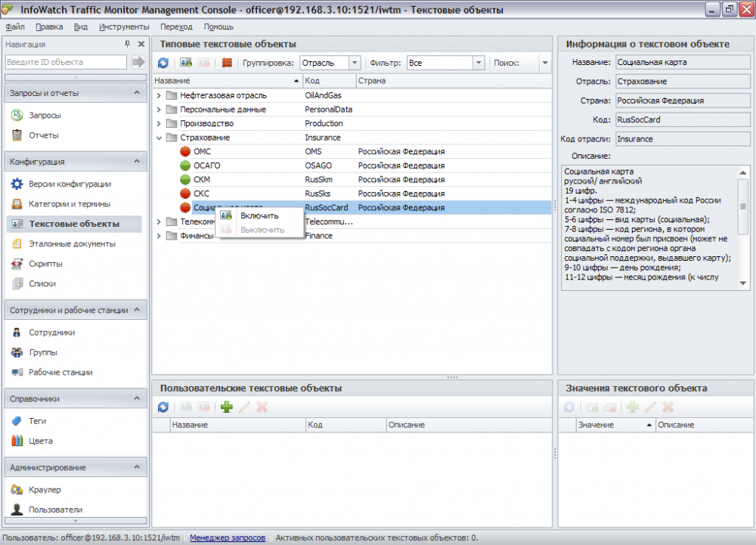Collapse the Страхование folder
The width and height of the screenshot is (756, 545).
click(x=159, y=138)
